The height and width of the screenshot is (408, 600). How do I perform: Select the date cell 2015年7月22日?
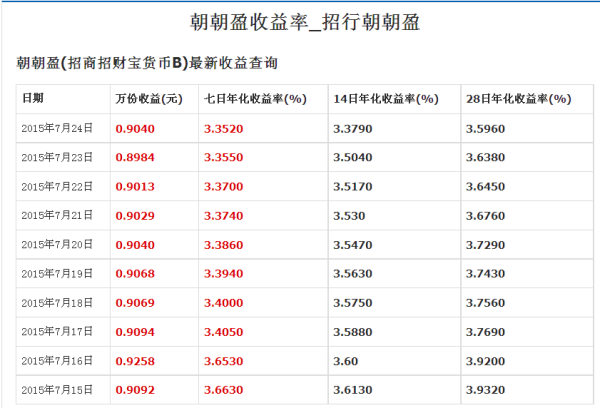pos(57,186)
